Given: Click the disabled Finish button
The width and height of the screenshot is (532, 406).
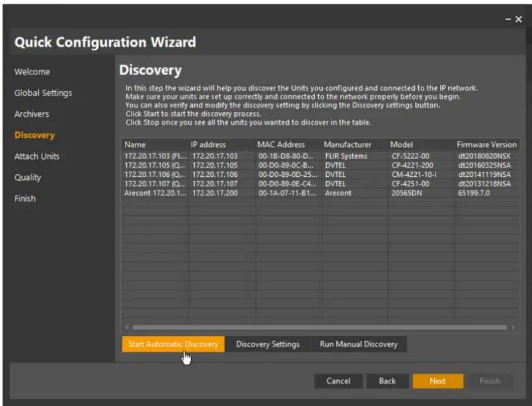Looking at the screenshot, I should click(x=489, y=381).
